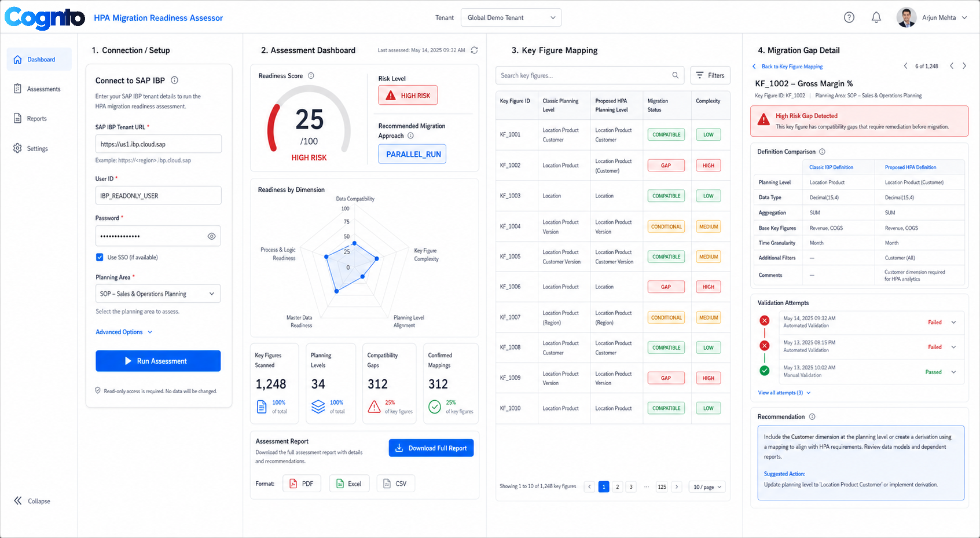Screen dimensions: 980x538
Task: Click the info icon beside Recommendation heading
Action: [x=812, y=417]
